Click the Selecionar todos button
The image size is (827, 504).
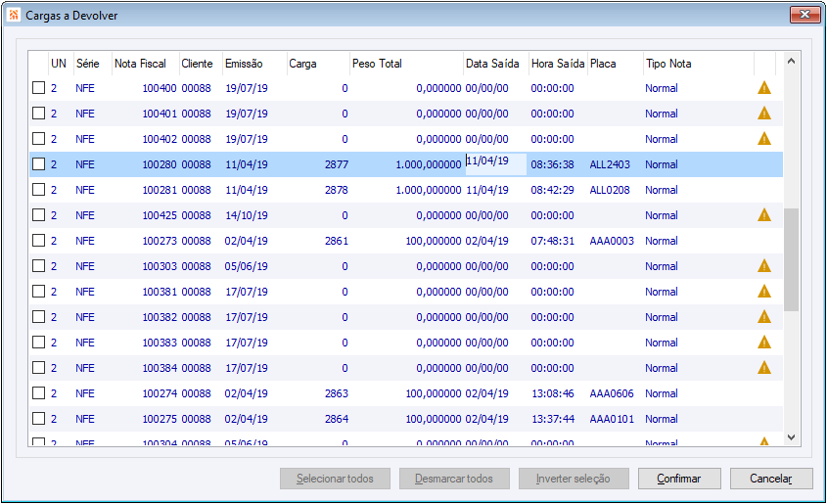335,479
